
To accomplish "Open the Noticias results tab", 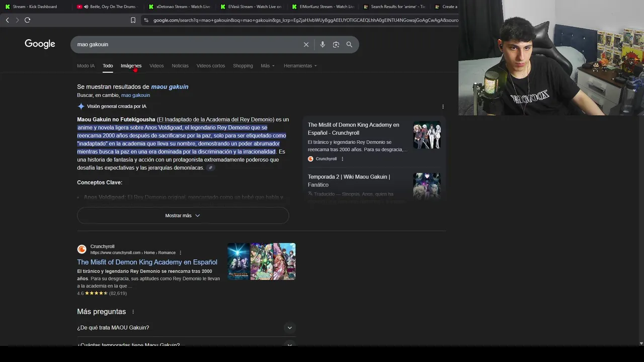I will click(x=180, y=66).
